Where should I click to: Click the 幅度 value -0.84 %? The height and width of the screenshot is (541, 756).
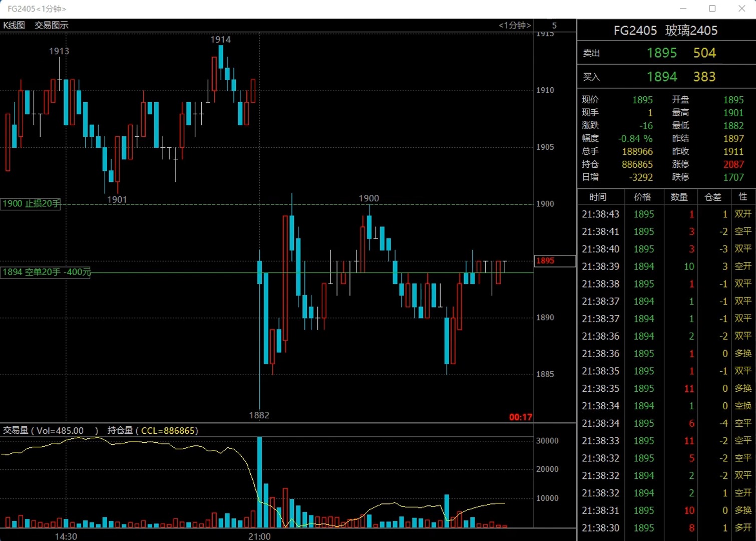tap(635, 138)
